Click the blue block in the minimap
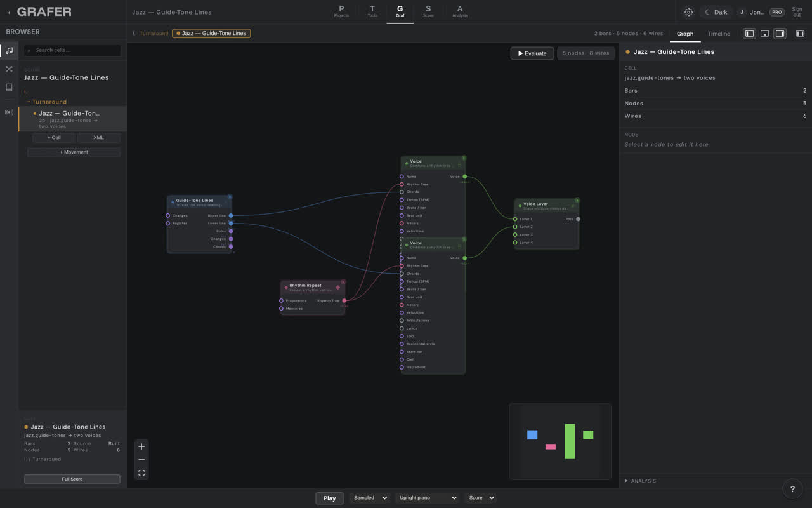 tap(532, 435)
